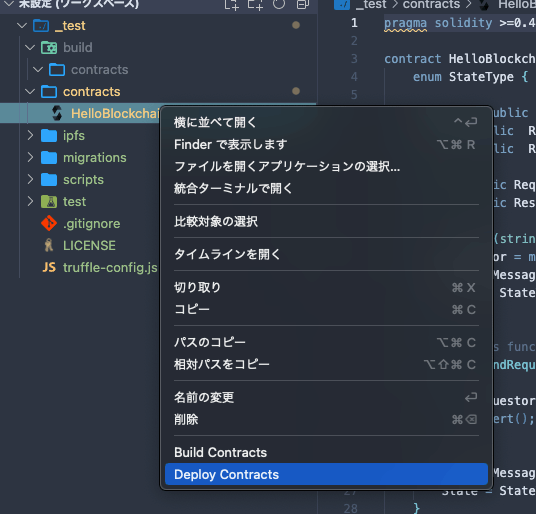Click contracts segment in editor breadcrumb
This screenshot has width=536, height=514.
tap(431, 4)
